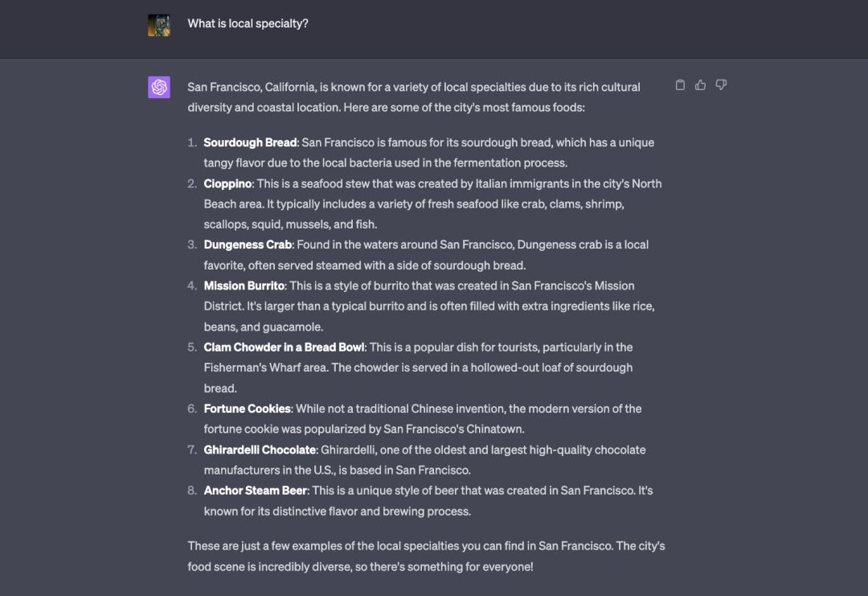Image resolution: width=868 pixels, height=596 pixels.
Task: Copy the response with the clipboard icon
Action: 680,85
